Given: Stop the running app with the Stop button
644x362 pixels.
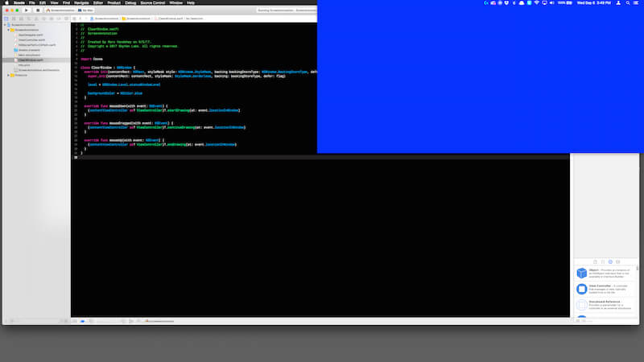Looking at the screenshot, I should [37, 10].
